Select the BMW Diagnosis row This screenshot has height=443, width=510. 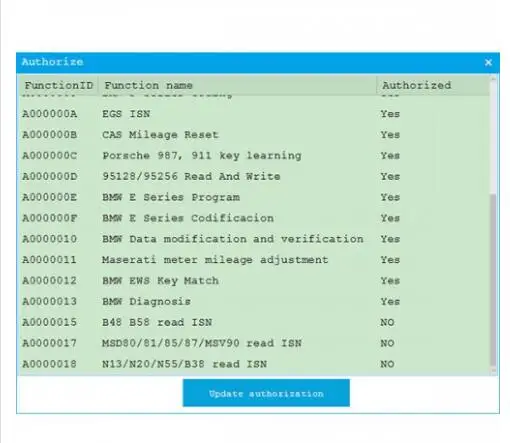[x=254, y=302]
